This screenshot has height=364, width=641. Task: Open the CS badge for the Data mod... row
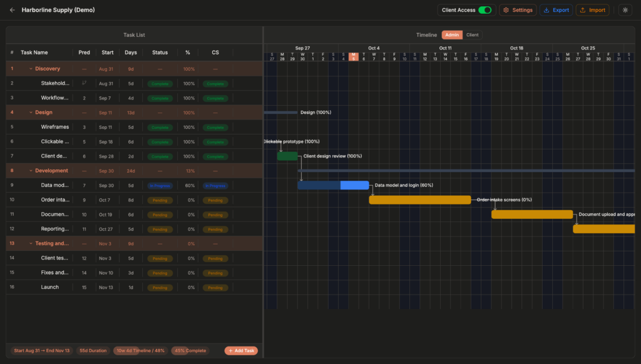coord(215,186)
